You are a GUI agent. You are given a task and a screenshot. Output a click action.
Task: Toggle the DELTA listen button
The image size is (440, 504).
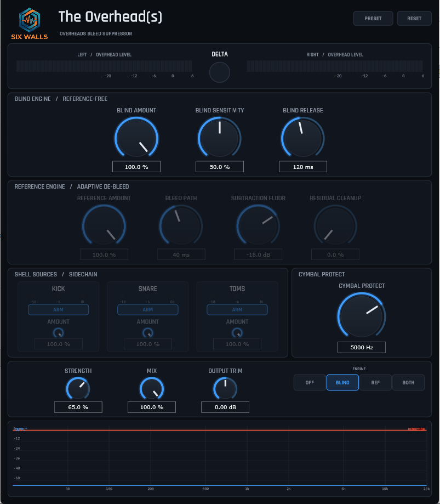click(x=220, y=72)
